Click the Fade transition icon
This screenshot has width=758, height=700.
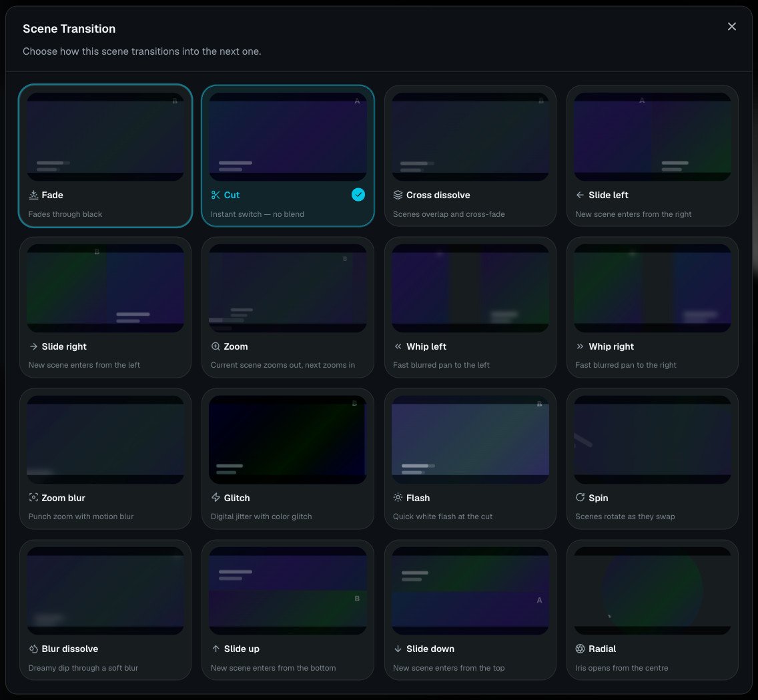point(33,195)
